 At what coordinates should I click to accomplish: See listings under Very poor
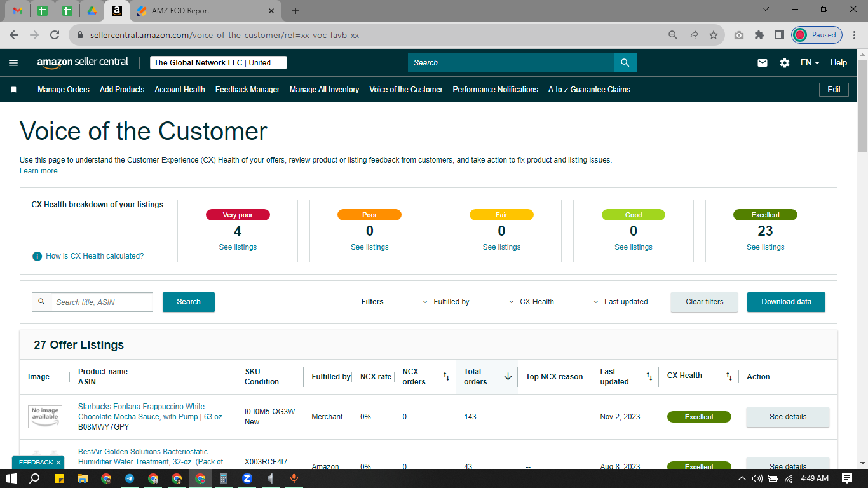click(238, 247)
